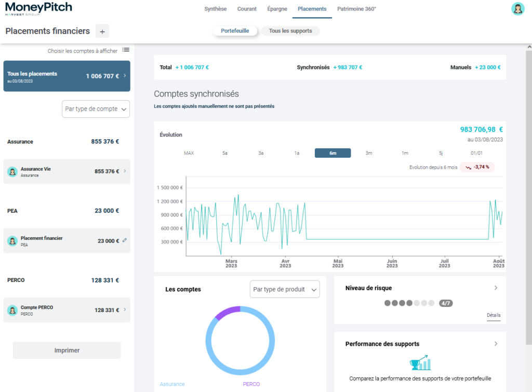Open the Par type de compte dropdown
532x392 pixels.
96,110
